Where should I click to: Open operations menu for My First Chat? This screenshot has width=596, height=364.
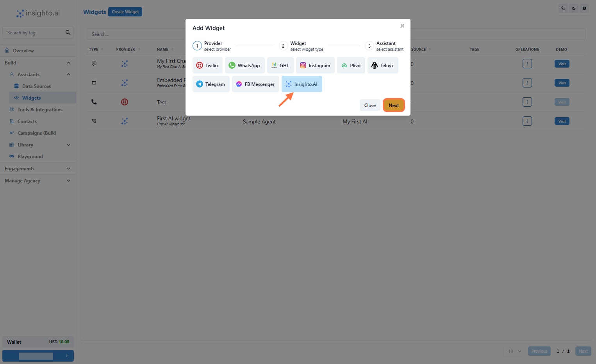(x=527, y=64)
